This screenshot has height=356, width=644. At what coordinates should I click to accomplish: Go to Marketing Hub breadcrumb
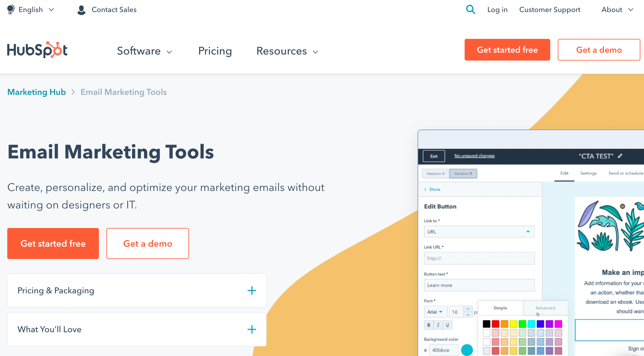tap(36, 92)
